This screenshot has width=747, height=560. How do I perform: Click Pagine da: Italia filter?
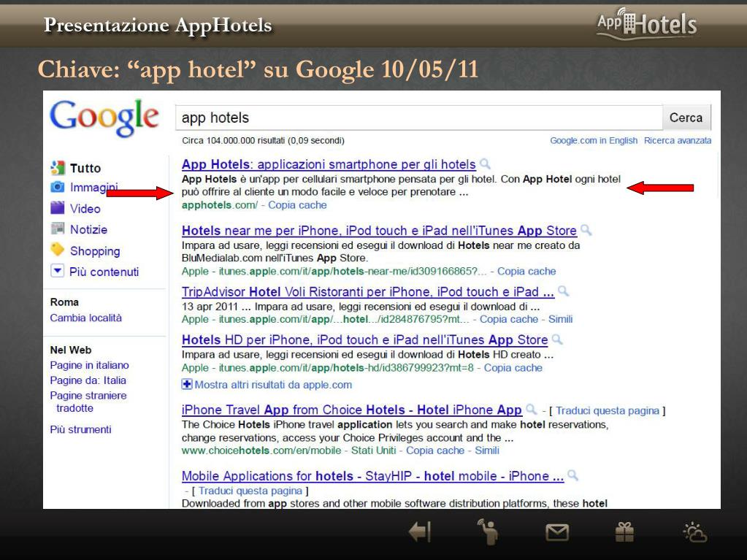(x=88, y=380)
